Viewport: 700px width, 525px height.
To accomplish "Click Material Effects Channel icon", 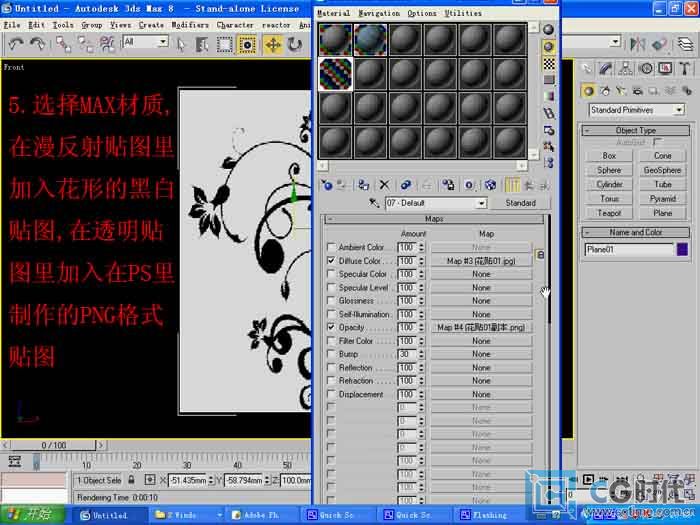I will [x=469, y=185].
